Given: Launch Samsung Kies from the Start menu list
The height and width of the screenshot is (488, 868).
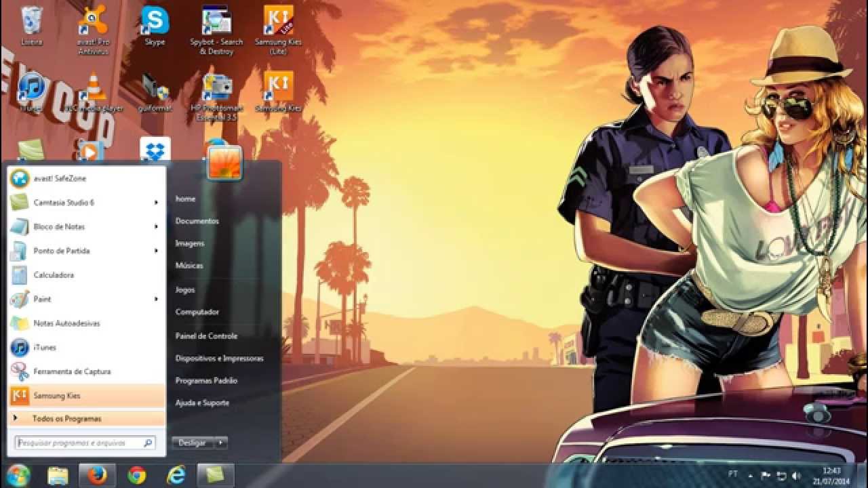Looking at the screenshot, I should [87, 396].
